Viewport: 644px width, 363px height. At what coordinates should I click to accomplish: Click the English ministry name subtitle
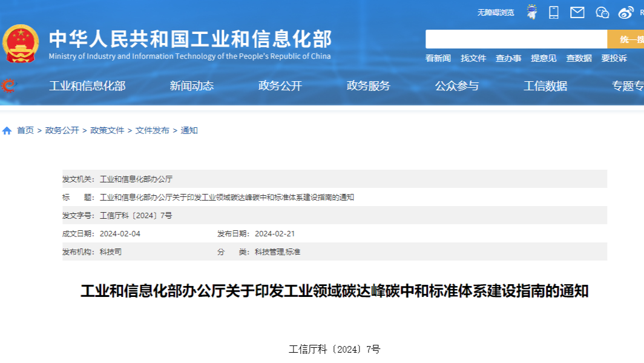[x=190, y=56]
